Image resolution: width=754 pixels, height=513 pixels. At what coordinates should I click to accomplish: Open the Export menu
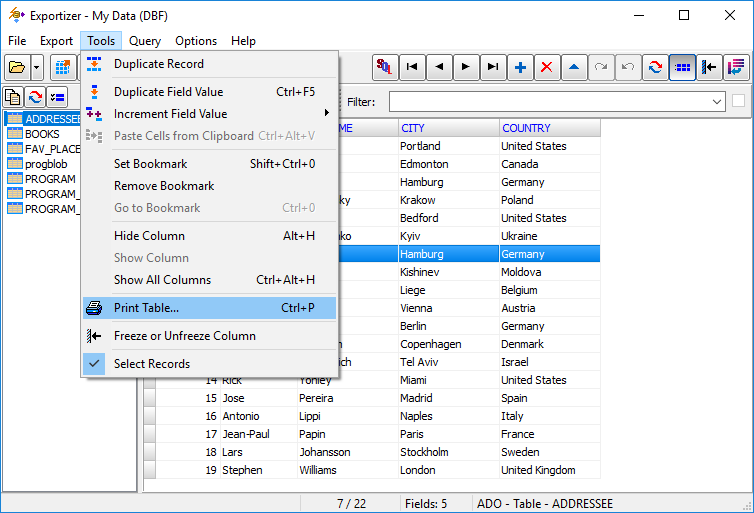pos(56,41)
